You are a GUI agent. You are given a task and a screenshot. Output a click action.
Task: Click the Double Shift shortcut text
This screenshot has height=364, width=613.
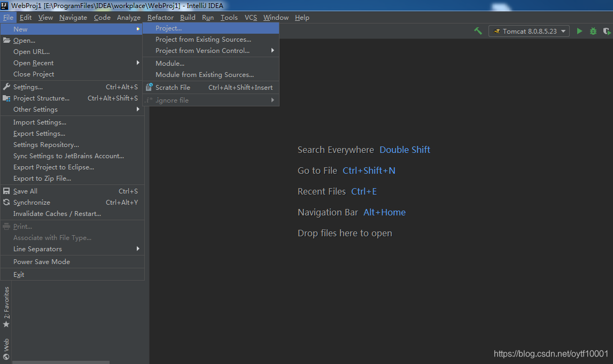(x=405, y=150)
